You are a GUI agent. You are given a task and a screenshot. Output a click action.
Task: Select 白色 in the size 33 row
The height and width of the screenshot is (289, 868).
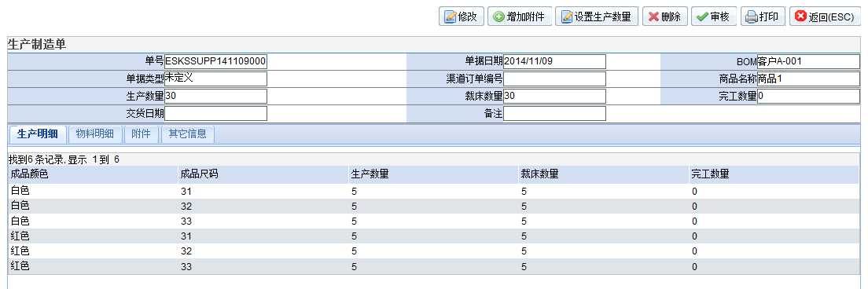[x=20, y=221]
